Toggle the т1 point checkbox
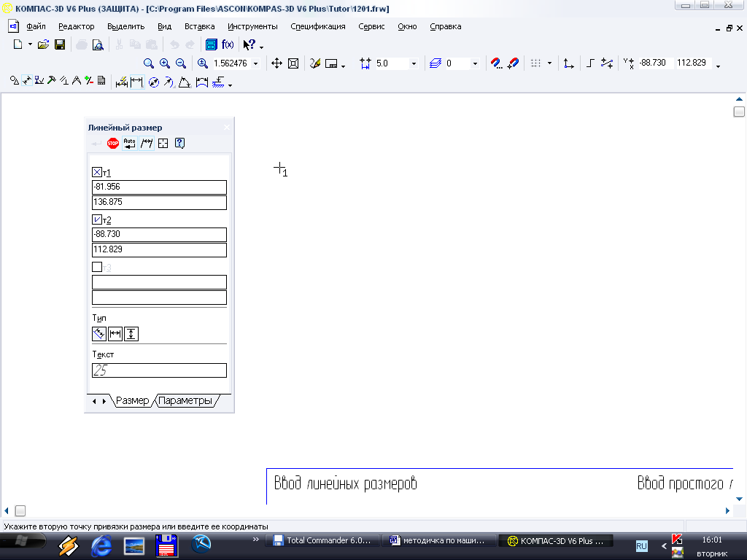This screenshot has height=560, width=747. click(x=97, y=172)
